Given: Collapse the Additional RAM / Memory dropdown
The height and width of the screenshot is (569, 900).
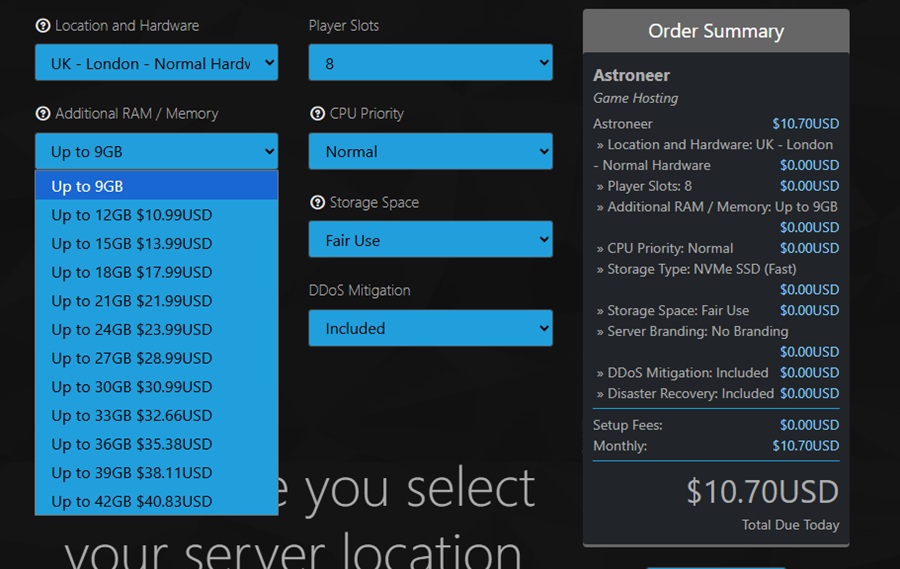Looking at the screenshot, I should (x=156, y=151).
